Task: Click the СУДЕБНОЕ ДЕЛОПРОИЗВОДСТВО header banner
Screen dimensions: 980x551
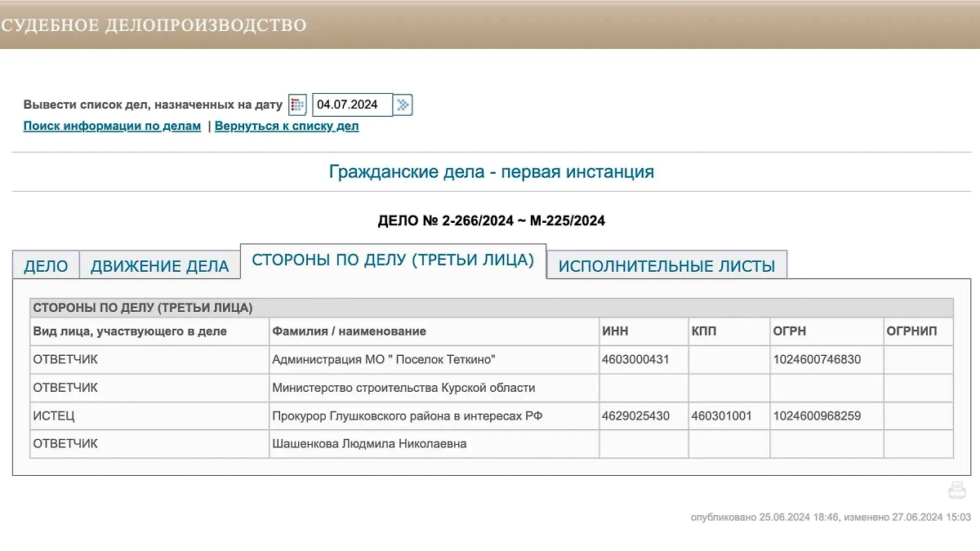Action: (x=153, y=24)
